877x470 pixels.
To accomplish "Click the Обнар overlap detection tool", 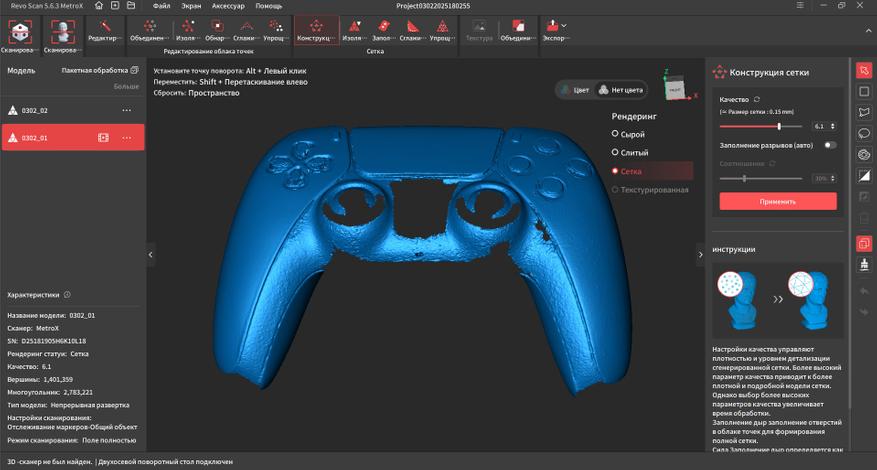I will point(216,30).
